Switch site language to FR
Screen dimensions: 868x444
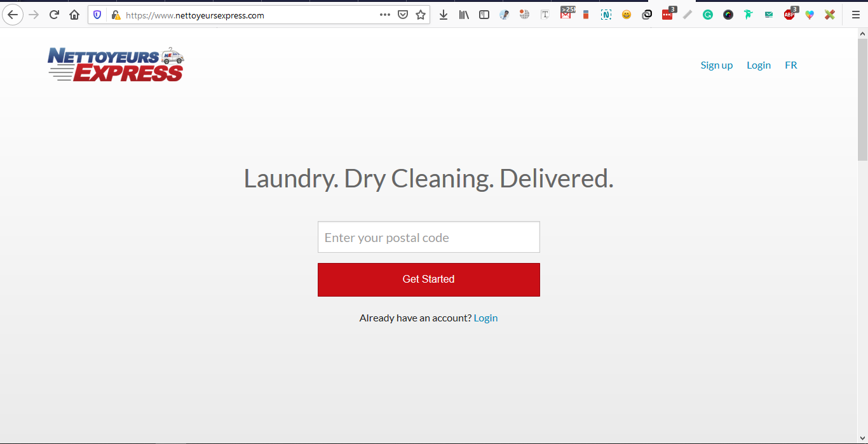790,65
